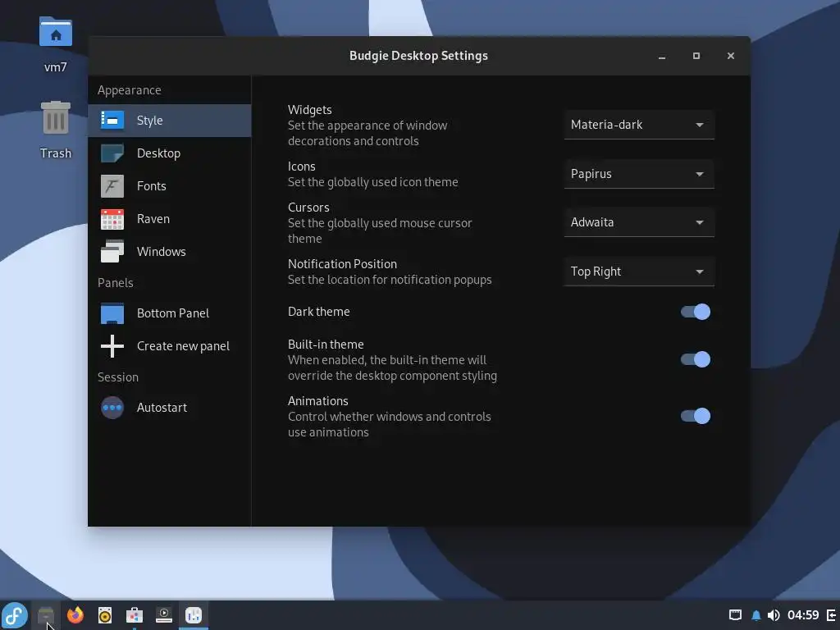Open the video player icon in panel
The height and width of the screenshot is (630, 840).
(x=164, y=615)
